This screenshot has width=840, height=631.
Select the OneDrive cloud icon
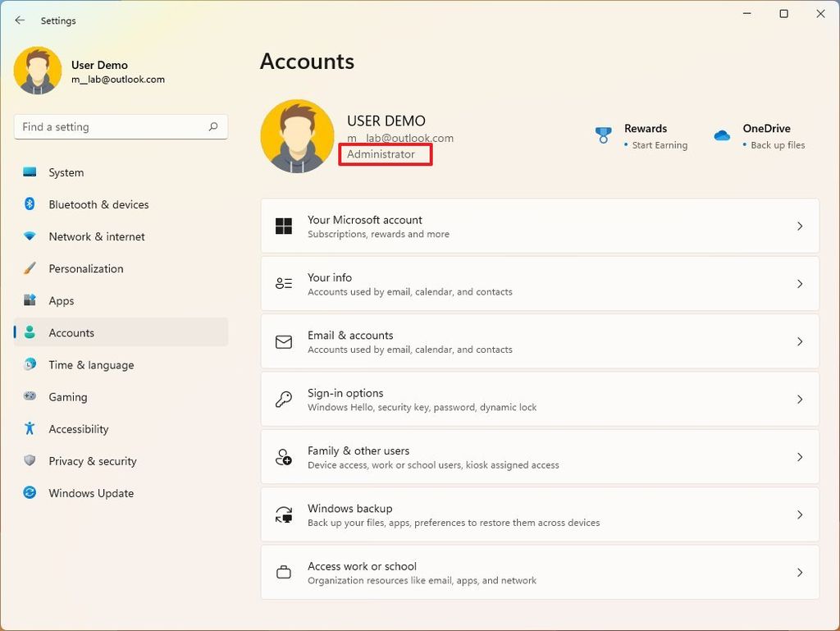722,134
